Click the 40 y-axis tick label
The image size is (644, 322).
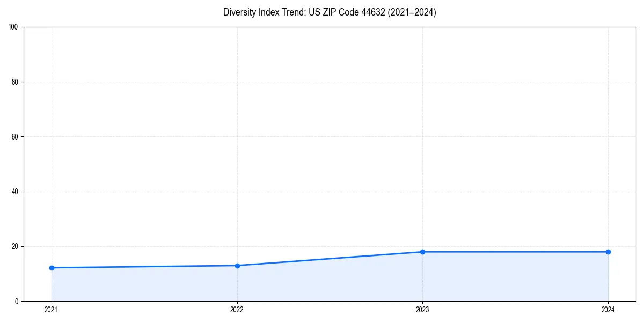[x=14, y=191]
